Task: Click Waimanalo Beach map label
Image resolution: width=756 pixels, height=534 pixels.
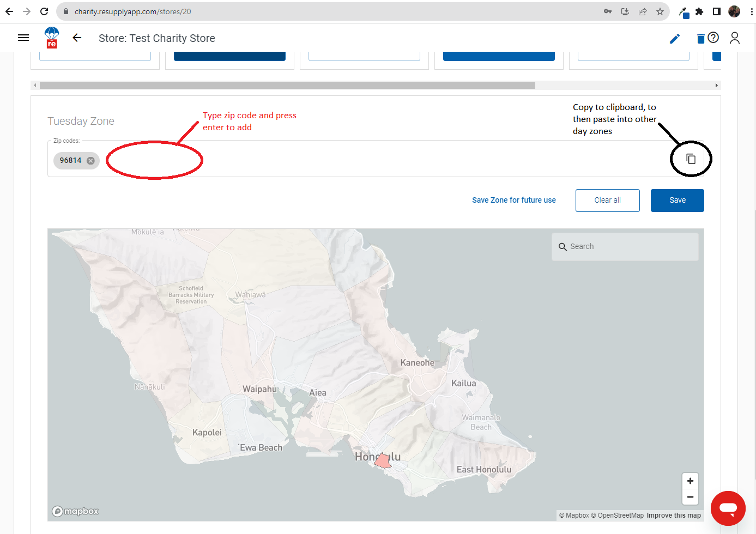Action: tap(481, 422)
